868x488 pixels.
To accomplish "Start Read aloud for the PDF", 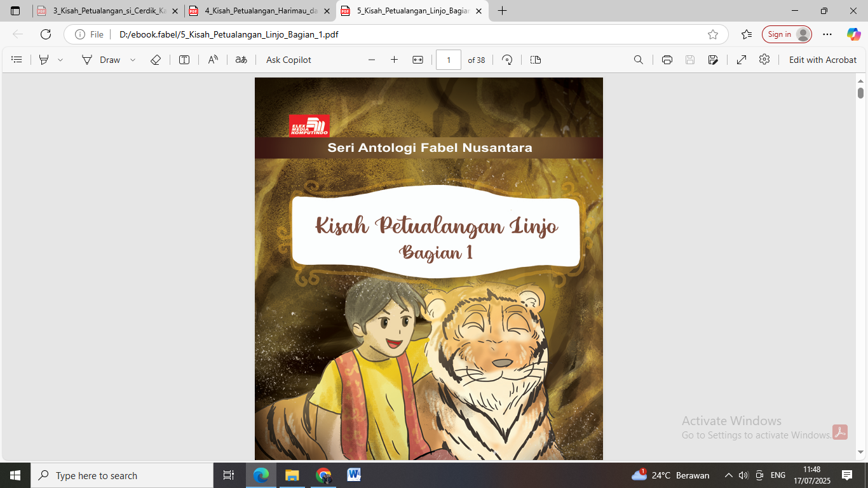I will [x=212, y=59].
